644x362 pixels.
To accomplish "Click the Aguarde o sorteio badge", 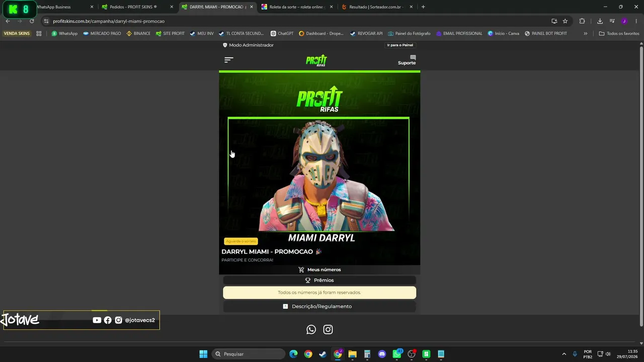I will point(241,241).
